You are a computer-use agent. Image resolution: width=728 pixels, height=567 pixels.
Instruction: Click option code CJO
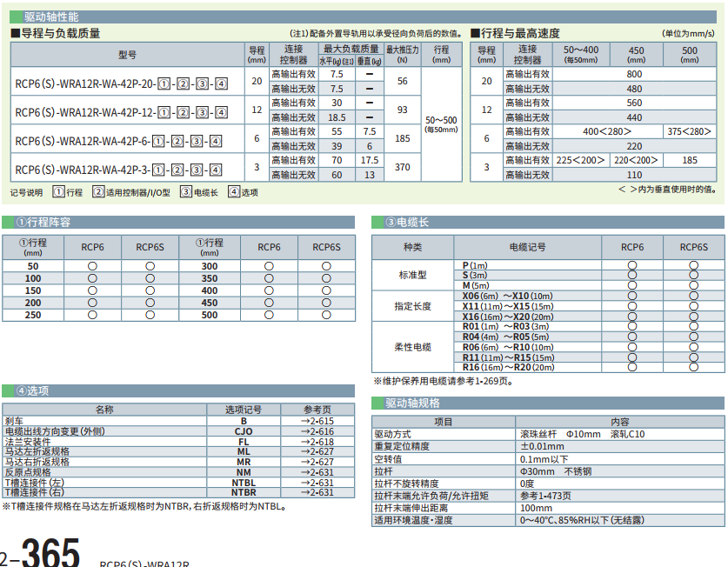click(244, 431)
